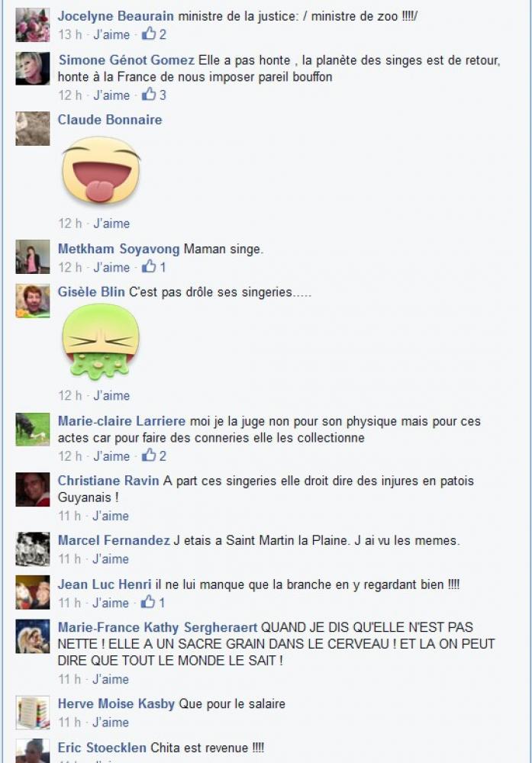Open Jocelyne Beaurain's profile picture
Screen dimensions: 532x763
coord(33,25)
